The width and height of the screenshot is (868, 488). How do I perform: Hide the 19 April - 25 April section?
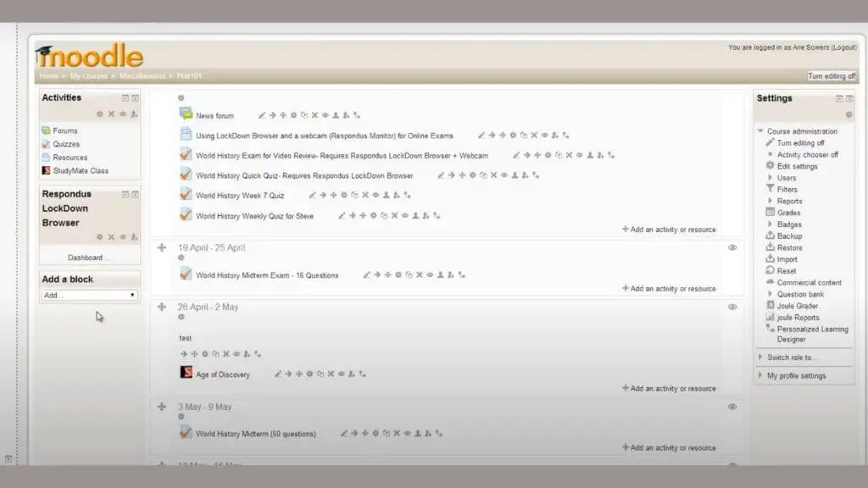pyautogui.click(x=732, y=248)
